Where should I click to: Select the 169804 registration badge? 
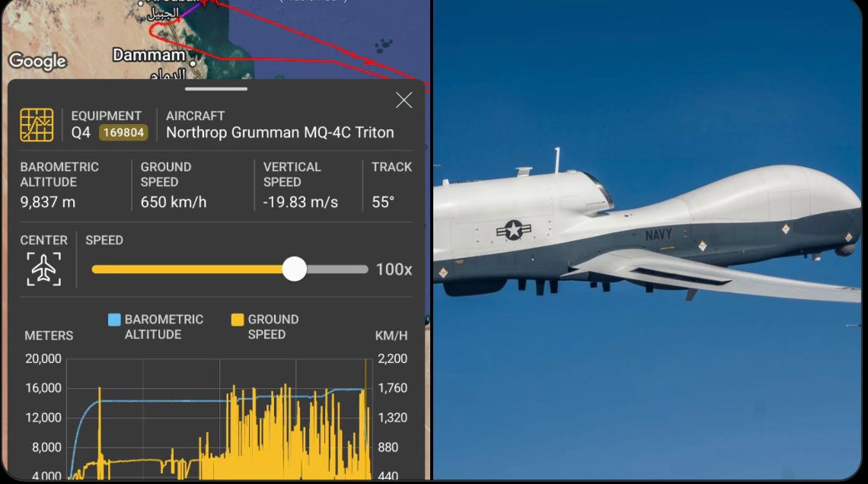click(123, 132)
